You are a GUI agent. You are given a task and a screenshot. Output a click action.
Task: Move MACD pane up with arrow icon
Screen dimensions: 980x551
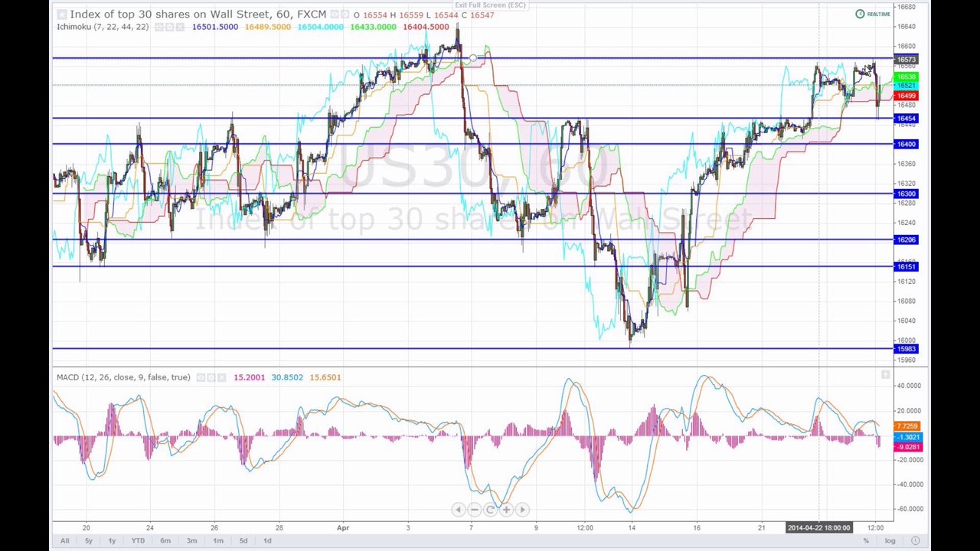tap(886, 375)
